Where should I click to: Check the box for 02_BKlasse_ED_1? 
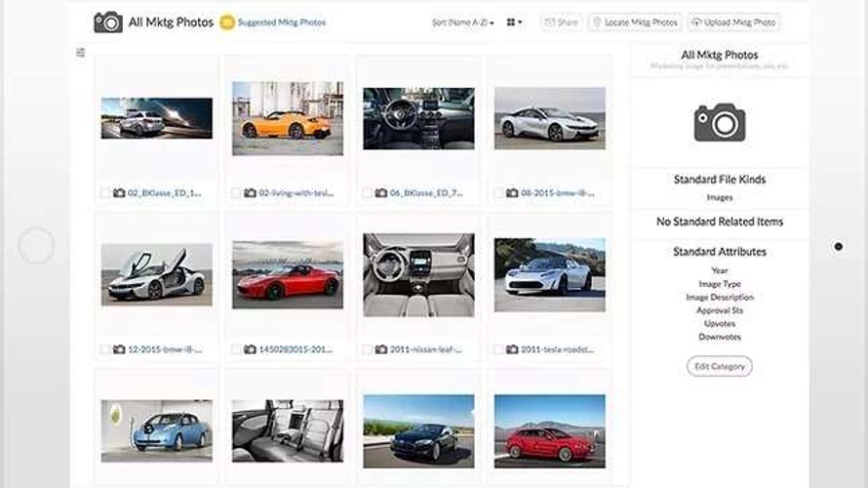point(104,193)
